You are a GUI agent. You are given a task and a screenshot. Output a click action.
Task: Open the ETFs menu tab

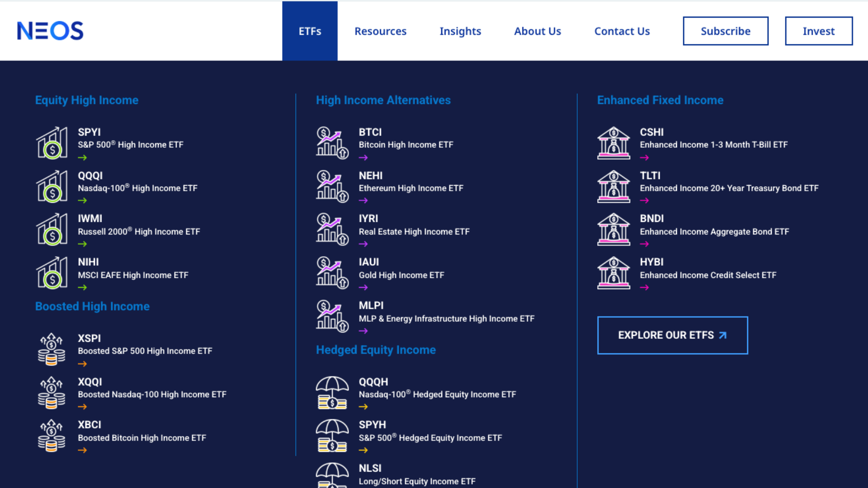coord(310,31)
